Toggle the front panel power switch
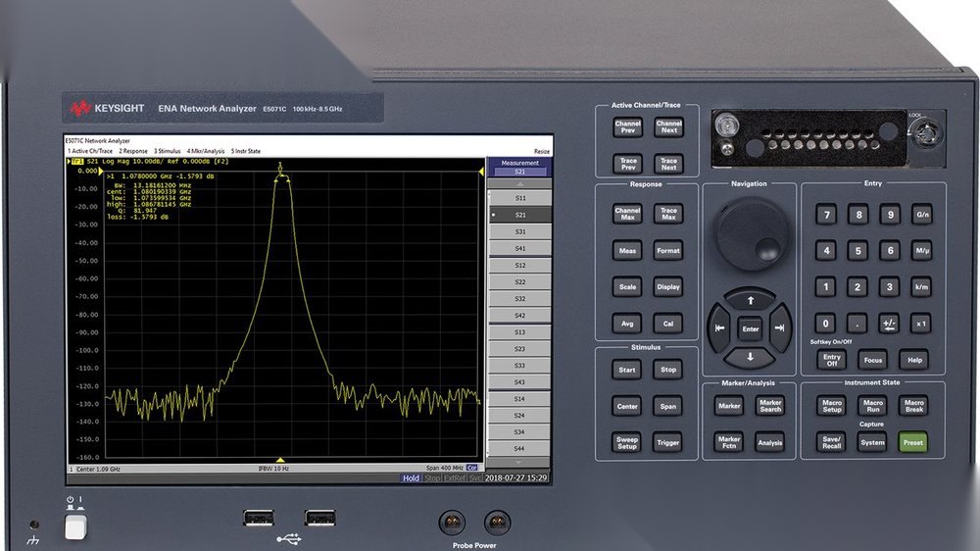This screenshot has width=980, height=551. 75,526
